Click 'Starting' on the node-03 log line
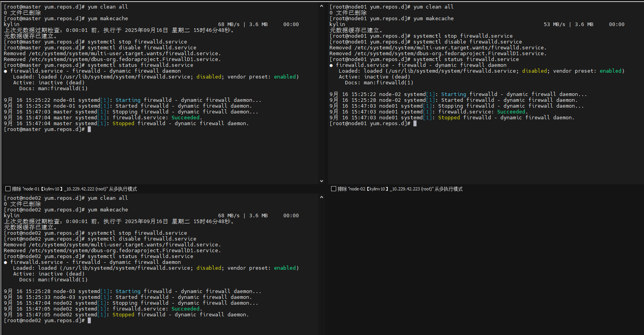The height and width of the screenshot is (335, 644). pos(128,291)
